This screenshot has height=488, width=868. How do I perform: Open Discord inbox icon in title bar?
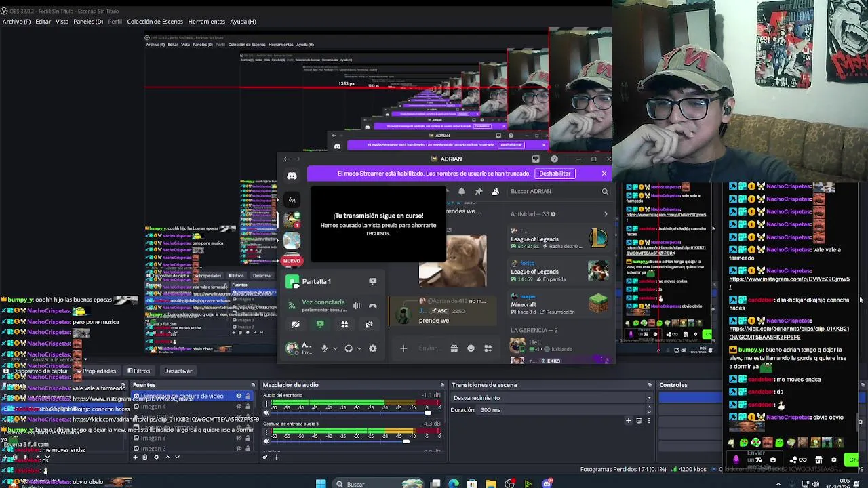pos(536,159)
